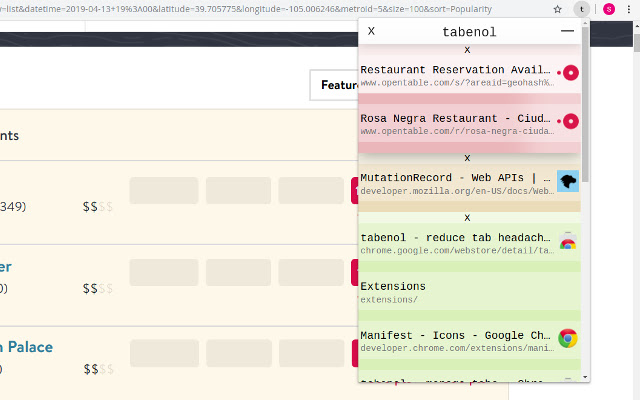Click the opentable.com/r/rosa-negra URL text
Viewport: 640px width, 400px height.
click(457, 131)
